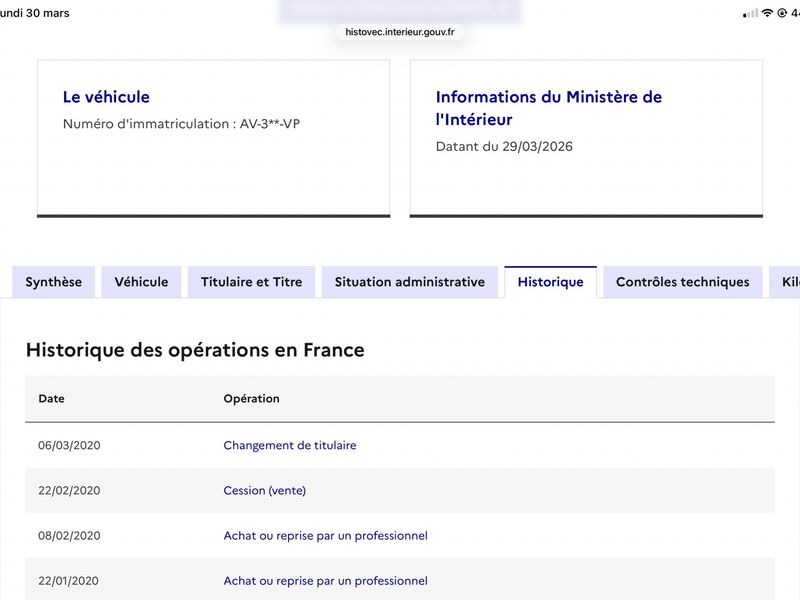Click 'Informations du Ministère de l'Intérieur' heading
Screen dimensions: 800x600
coord(548,108)
